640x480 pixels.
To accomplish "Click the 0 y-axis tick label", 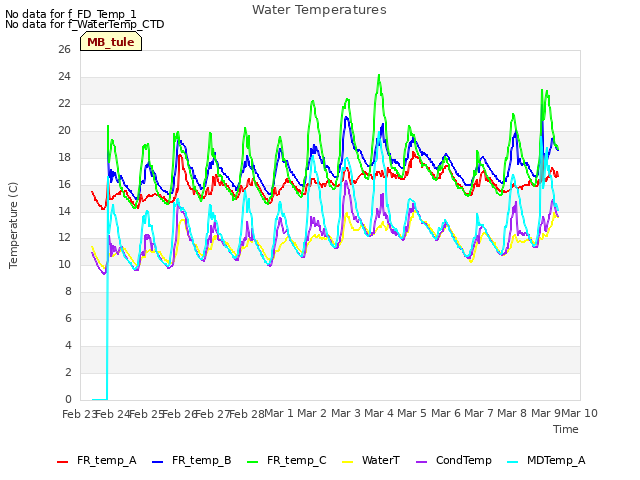I will [x=68, y=399].
